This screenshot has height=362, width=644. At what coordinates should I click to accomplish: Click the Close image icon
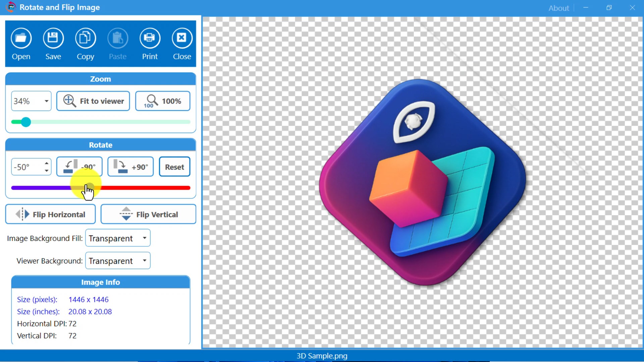[x=182, y=38]
